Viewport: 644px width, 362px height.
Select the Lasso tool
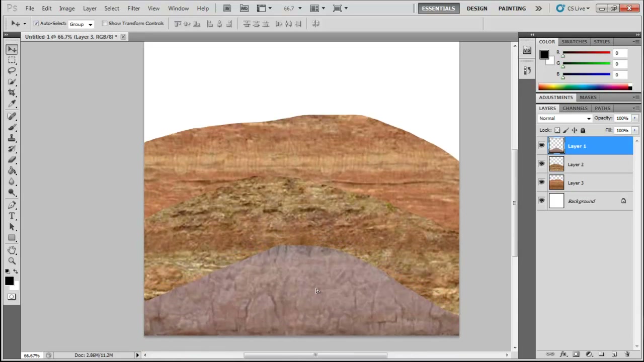pyautogui.click(x=12, y=71)
